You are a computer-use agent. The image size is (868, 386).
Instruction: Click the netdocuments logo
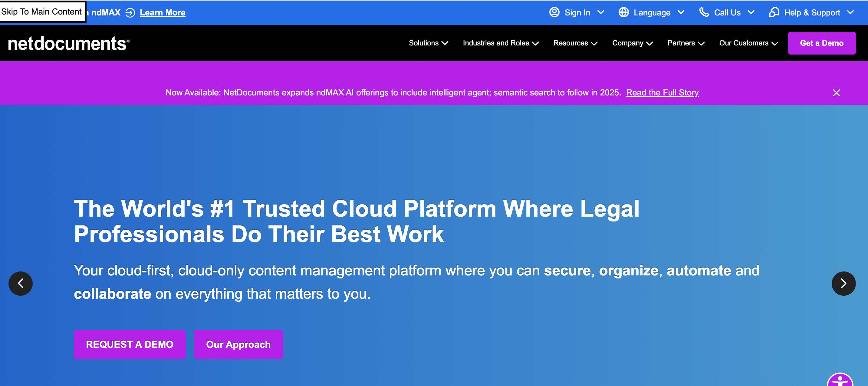coord(68,44)
